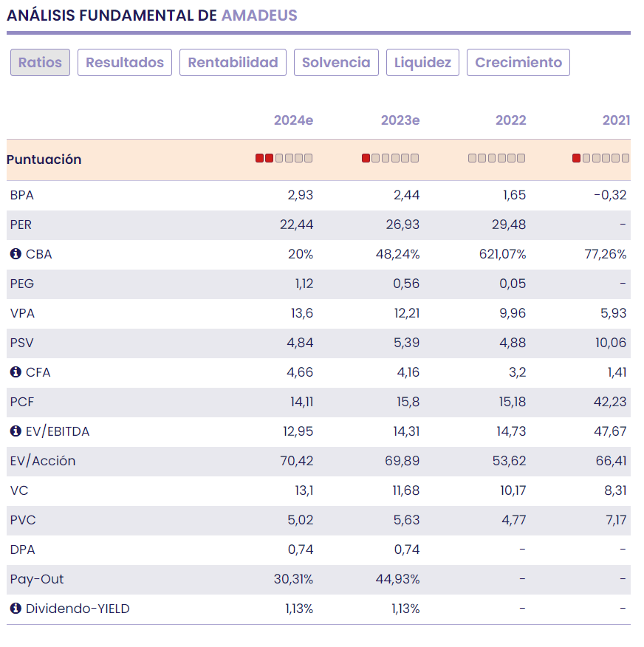The width and height of the screenshot is (644, 647).
Task: Select the Ratios tab
Action: tap(40, 63)
